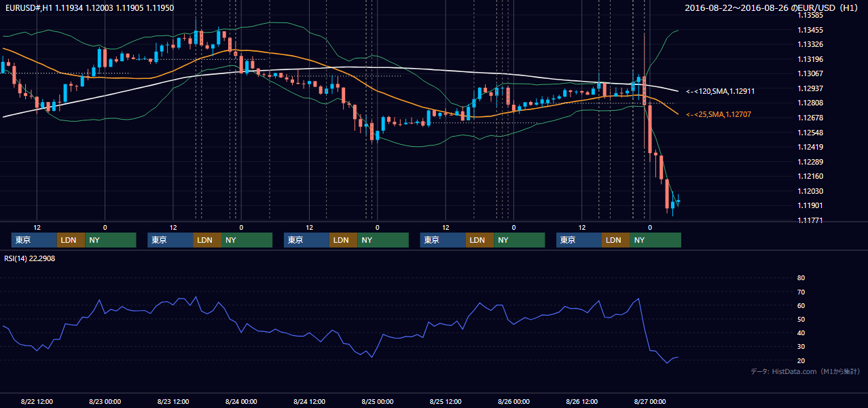Click RSI level label 80
The image size is (868, 408).
point(801,278)
